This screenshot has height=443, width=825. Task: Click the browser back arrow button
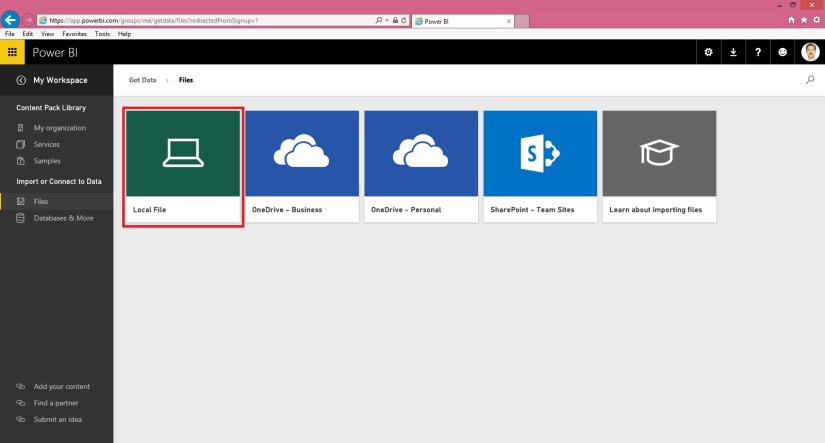(x=10, y=20)
